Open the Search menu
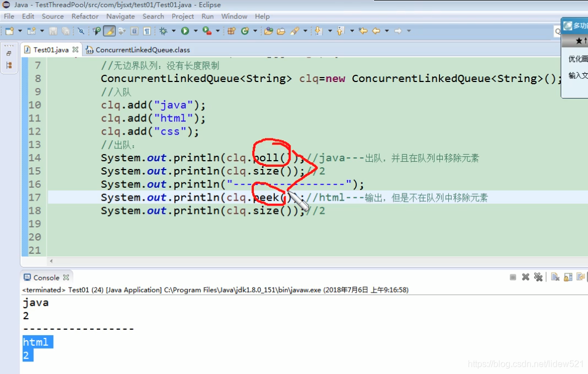 tap(153, 17)
